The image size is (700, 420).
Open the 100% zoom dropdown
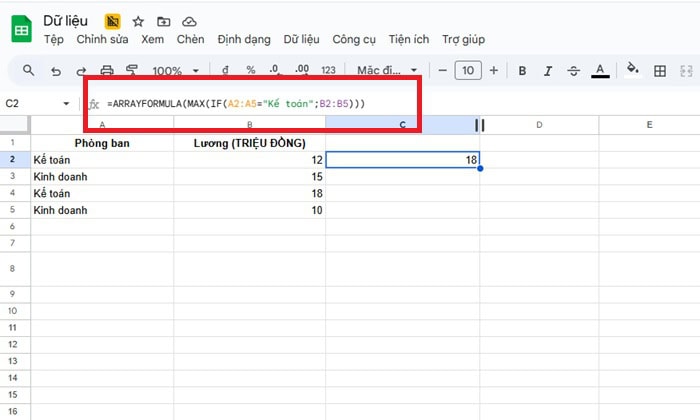(176, 71)
